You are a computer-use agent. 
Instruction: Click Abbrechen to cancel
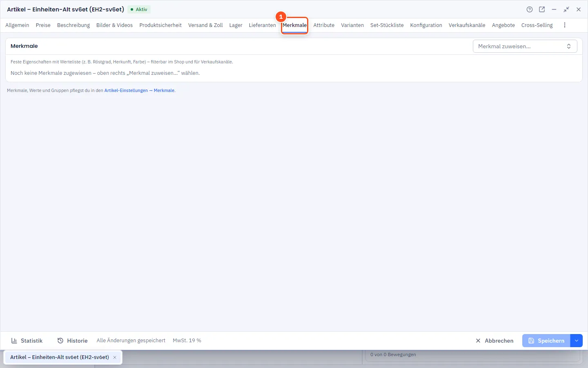click(494, 341)
